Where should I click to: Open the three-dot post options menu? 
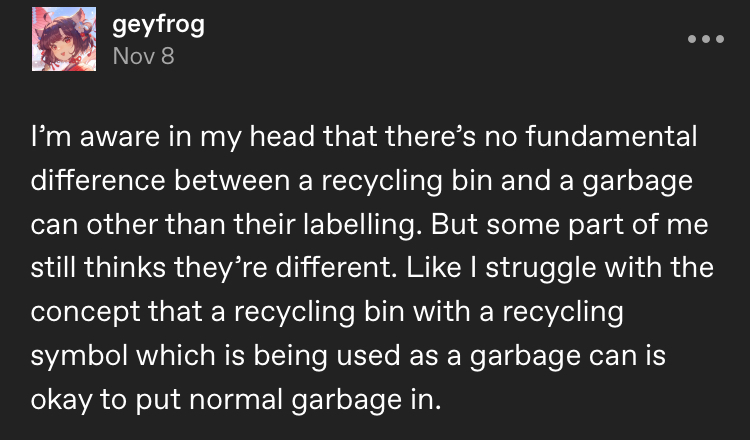pos(706,39)
